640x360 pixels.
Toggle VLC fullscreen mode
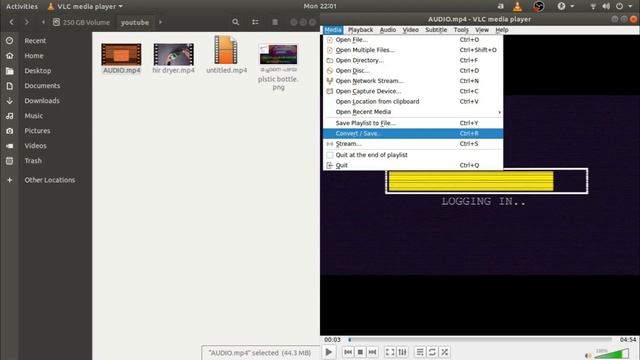pyautogui.click(x=390, y=352)
